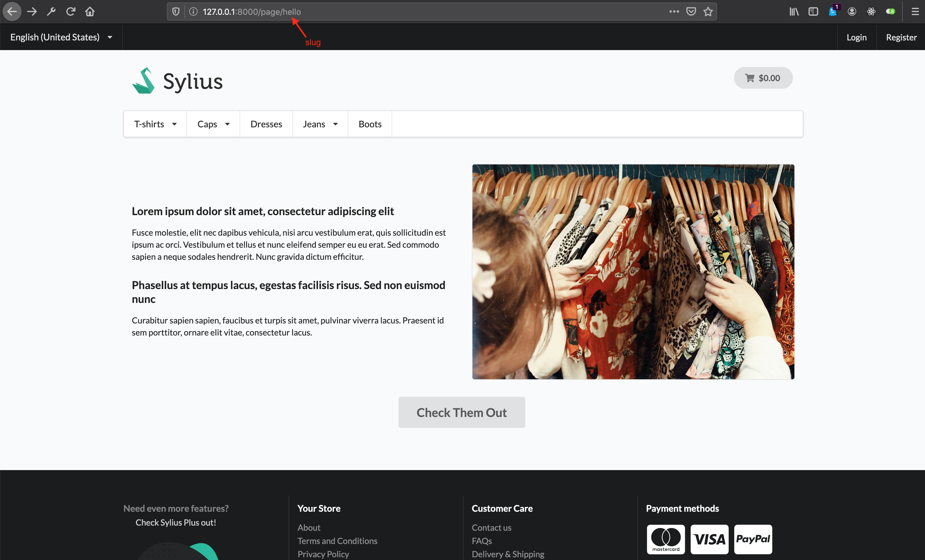Open the browser home page
The image size is (925, 560).
pyautogui.click(x=90, y=12)
